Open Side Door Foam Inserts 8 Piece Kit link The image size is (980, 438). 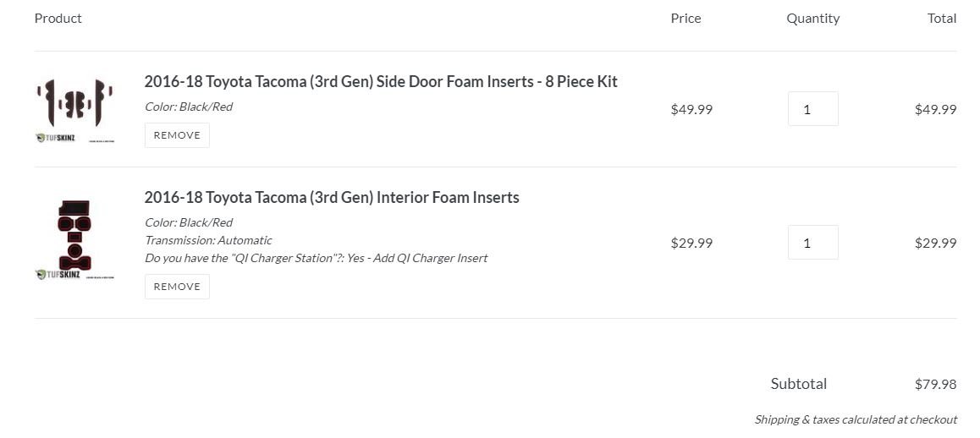381,82
